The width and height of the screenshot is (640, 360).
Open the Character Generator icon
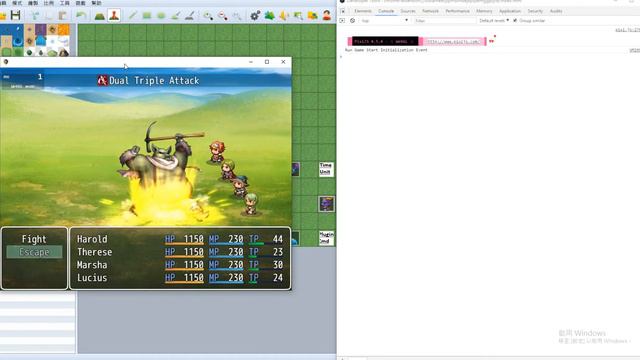[x=327, y=16]
